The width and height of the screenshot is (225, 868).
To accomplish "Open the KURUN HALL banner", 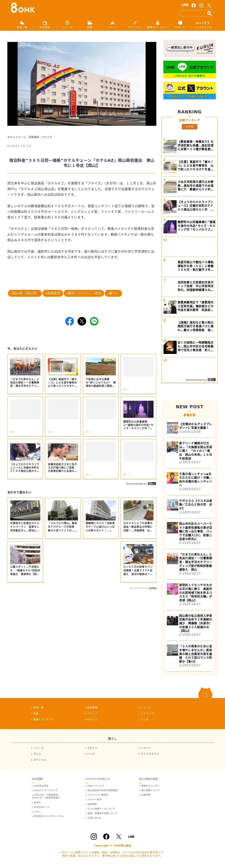I will pos(189,48).
